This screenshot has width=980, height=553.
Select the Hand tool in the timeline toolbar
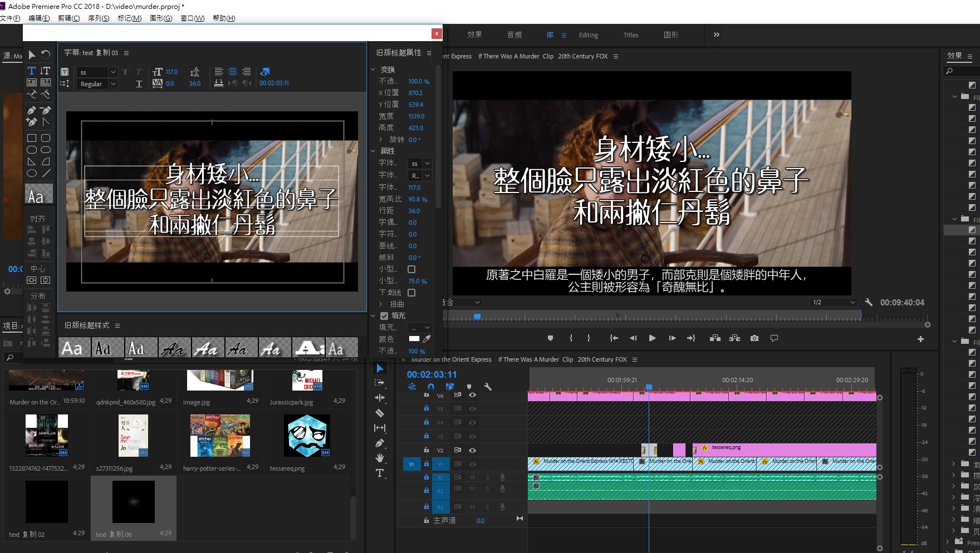pos(380,458)
